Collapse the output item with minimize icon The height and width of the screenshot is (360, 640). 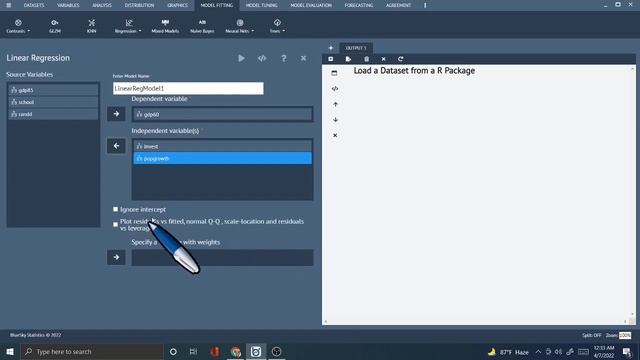pyautogui.click(x=334, y=73)
